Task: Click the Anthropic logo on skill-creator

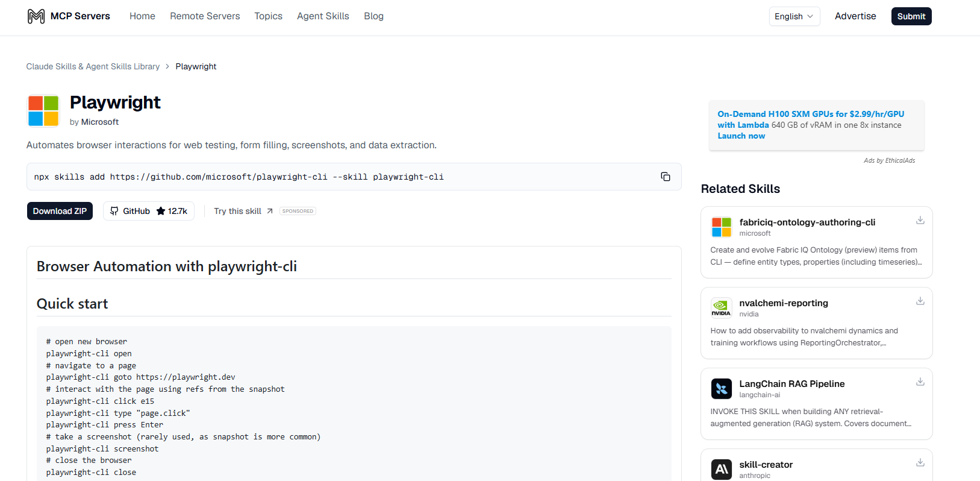Action: point(722,470)
